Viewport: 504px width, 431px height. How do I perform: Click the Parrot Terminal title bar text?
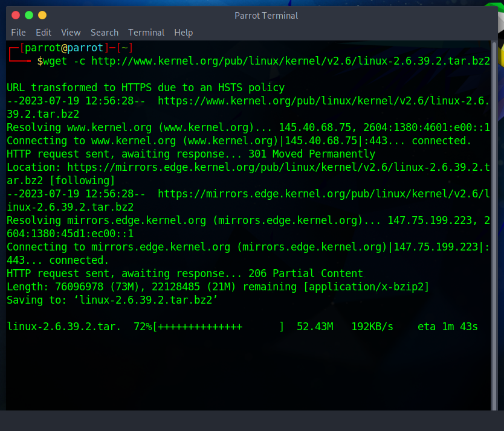point(266,16)
